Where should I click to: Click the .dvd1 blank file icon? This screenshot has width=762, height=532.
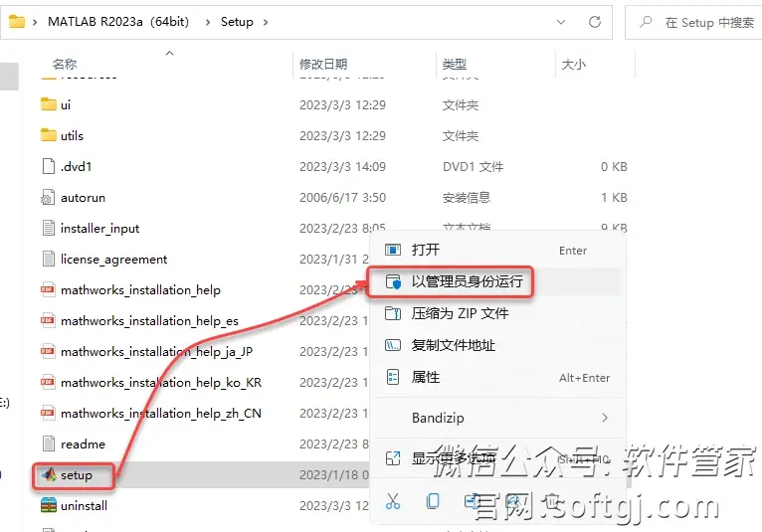pyautogui.click(x=49, y=166)
